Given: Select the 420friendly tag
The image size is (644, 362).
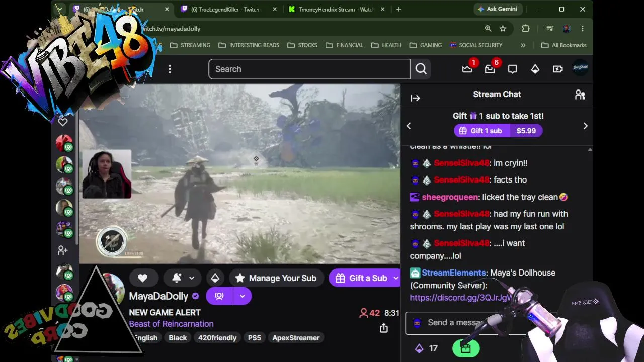Looking at the screenshot, I should pyautogui.click(x=217, y=338).
